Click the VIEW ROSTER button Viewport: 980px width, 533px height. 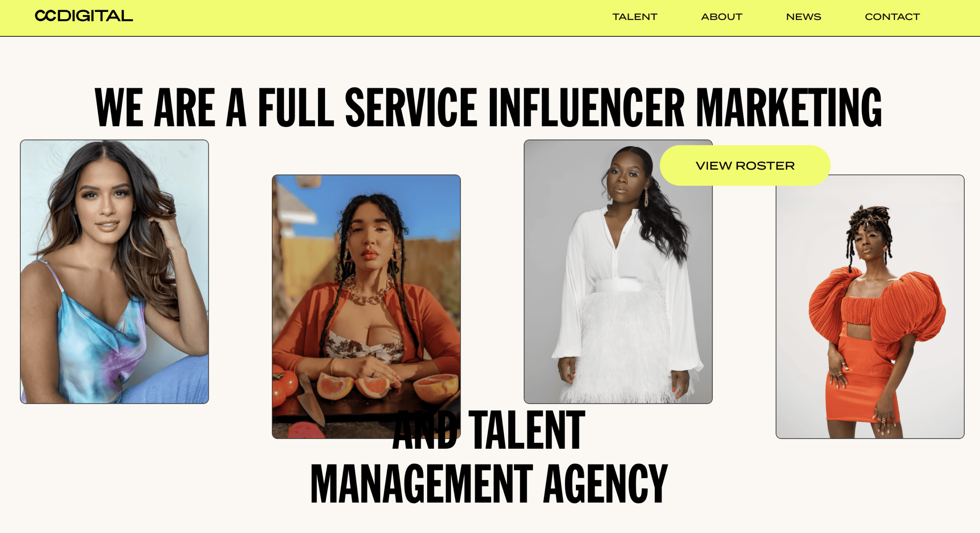(745, 165)
